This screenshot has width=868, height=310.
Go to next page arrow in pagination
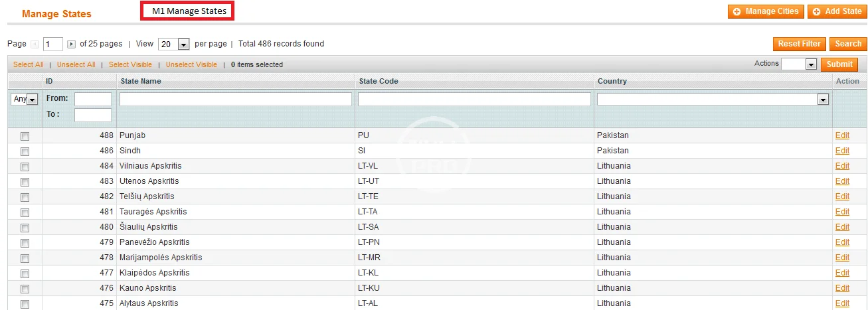click(x=72, y=44)
